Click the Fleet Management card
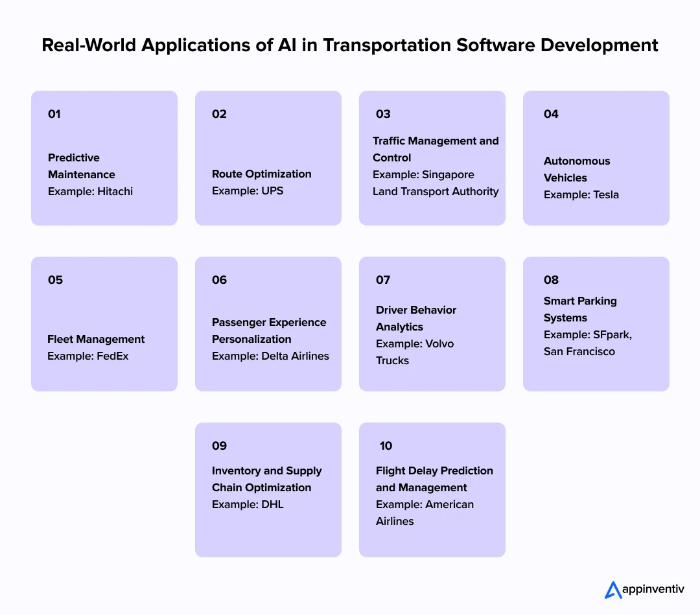The image size is (700, 615). pyautogui.click(x=104, y=323)
